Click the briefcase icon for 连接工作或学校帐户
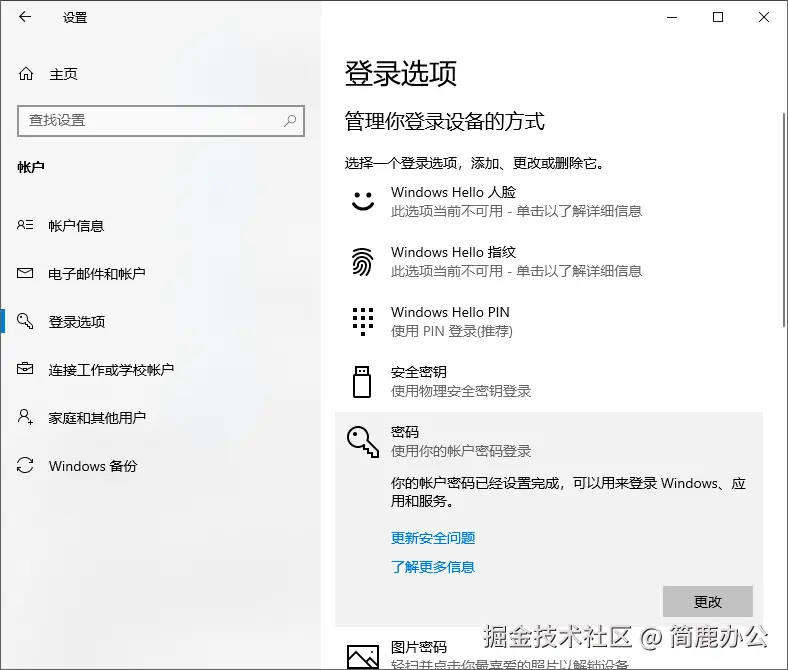Screen dimensions: 788x670 tap(25, 369)
